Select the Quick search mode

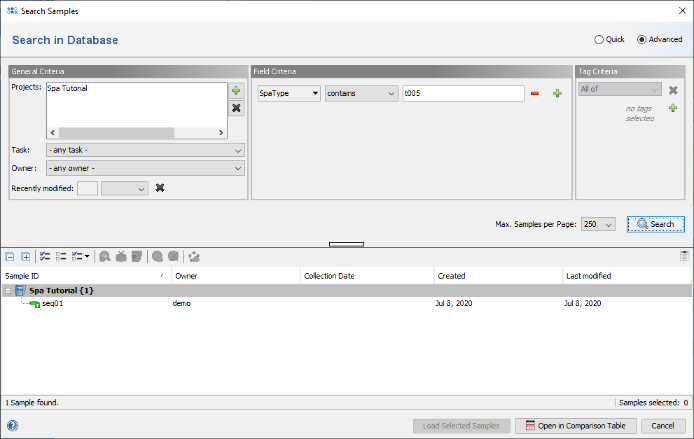pos(599,40)
